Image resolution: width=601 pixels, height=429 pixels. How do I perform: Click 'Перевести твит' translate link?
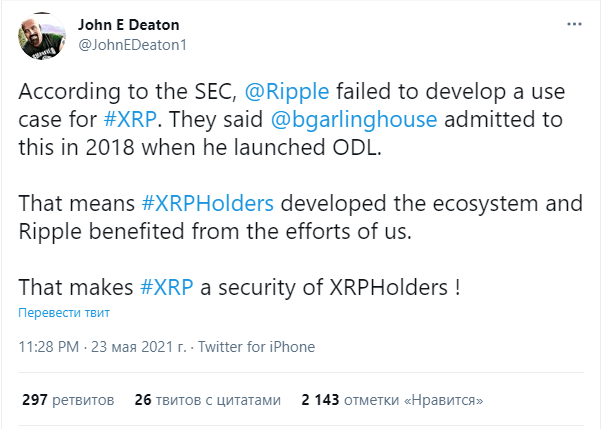64,312
